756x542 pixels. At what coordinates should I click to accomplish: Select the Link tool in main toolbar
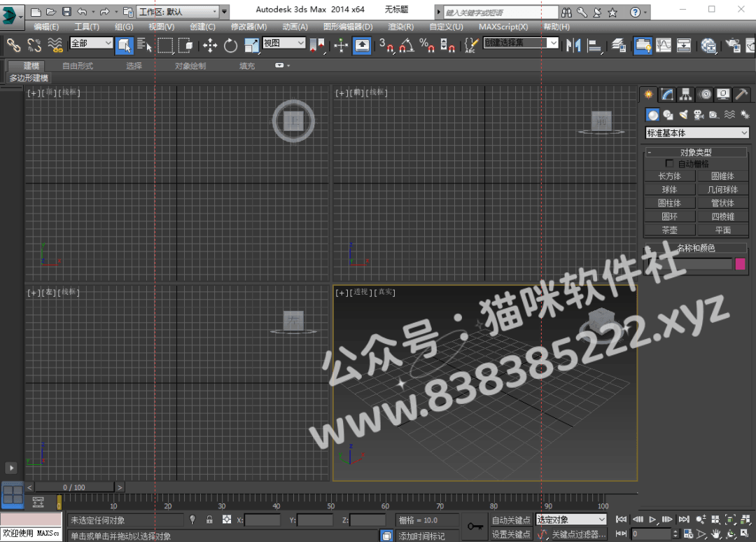13,46
